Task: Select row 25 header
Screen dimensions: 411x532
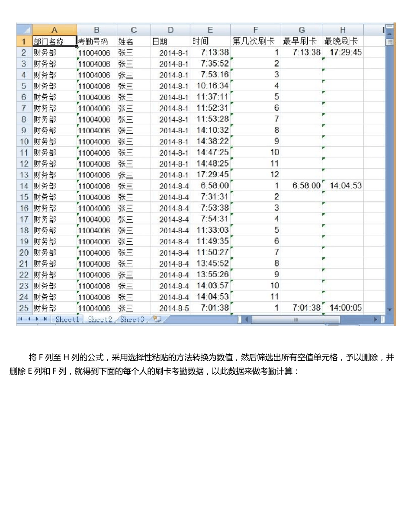Action: pyautogui.click(x=24, y=308)
